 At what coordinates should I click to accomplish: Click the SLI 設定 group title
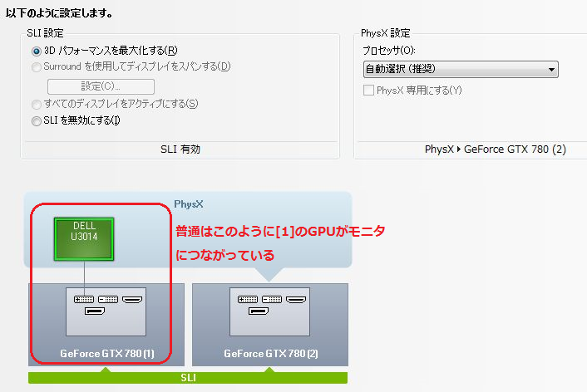pyautogui.click(x=45, y=33)
